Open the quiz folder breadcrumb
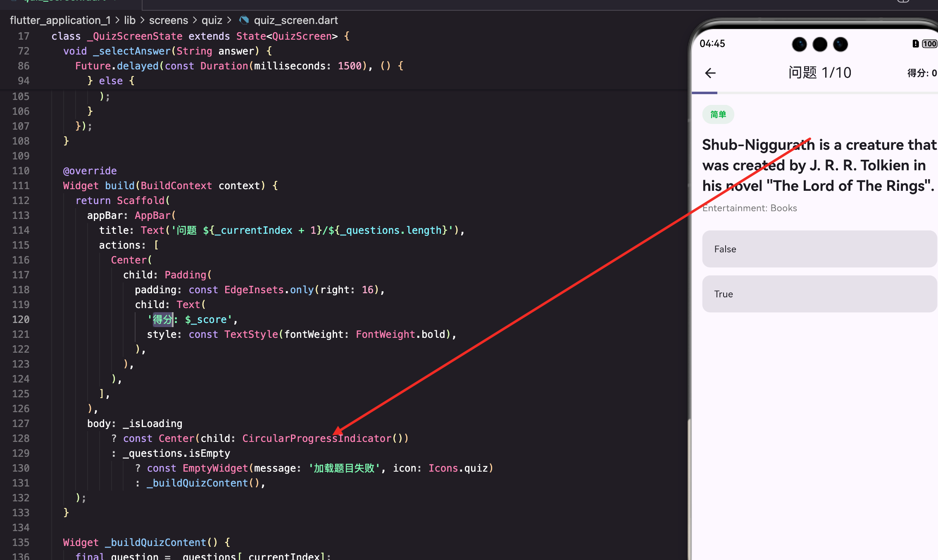This screenshot has height=560, width=938. pyautogui.click(x=212, y=20)
